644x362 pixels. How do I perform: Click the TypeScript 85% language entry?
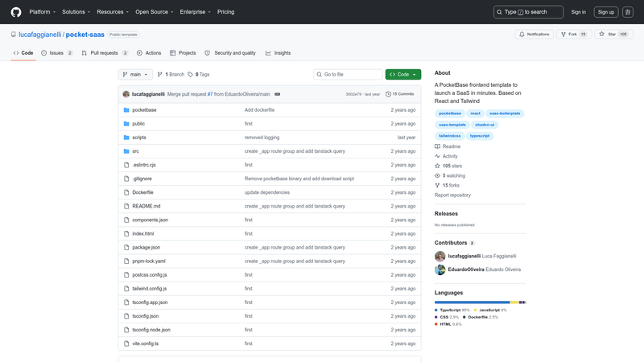(x=452, y=311)
